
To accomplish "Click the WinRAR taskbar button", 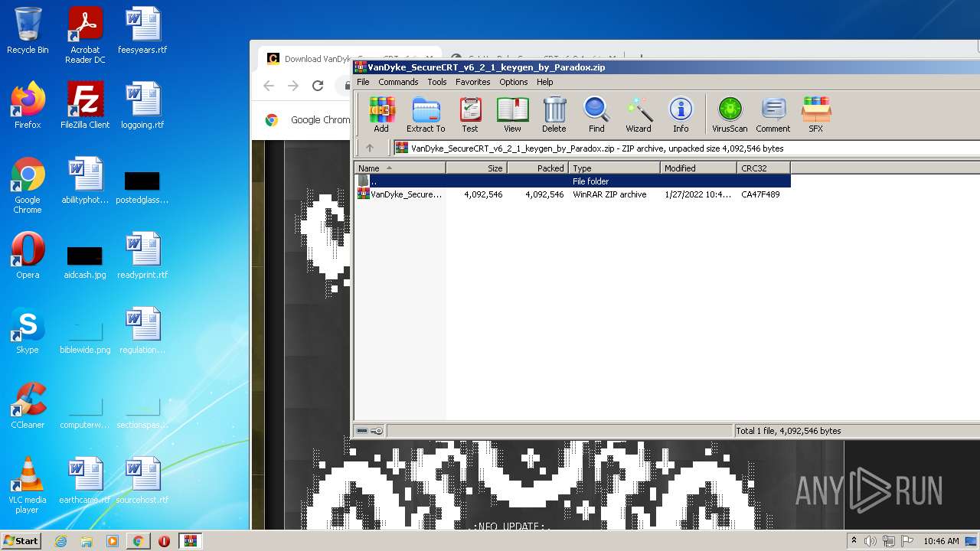I will click(190, 541).
